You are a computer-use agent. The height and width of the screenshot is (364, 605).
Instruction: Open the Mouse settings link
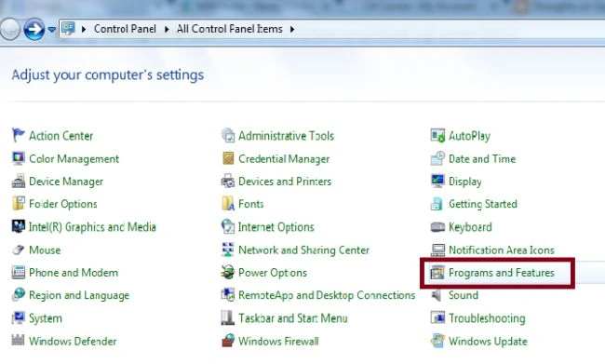(x=45, y=250)
